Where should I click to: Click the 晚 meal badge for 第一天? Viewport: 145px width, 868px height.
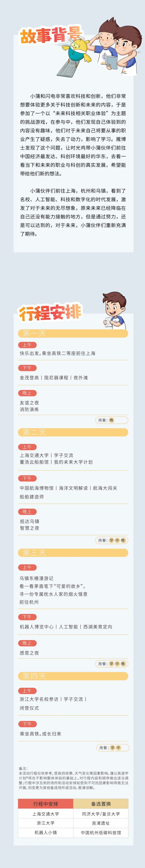pos(112,420)
